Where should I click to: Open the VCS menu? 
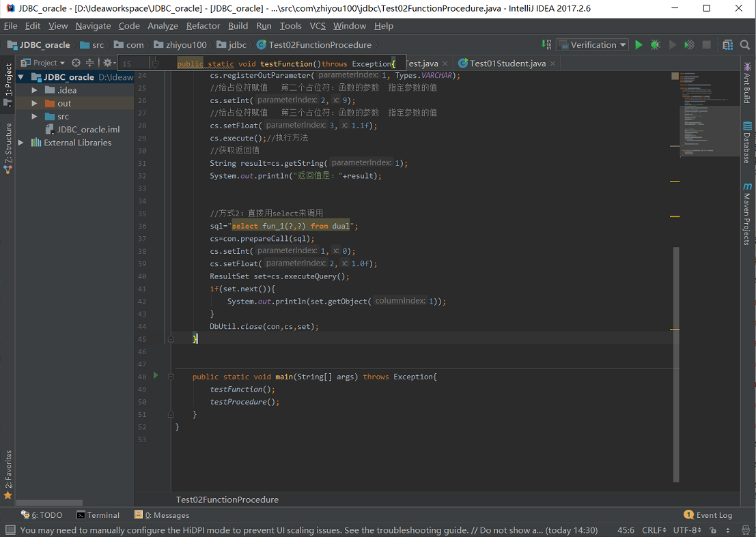[x=318, y=26]
